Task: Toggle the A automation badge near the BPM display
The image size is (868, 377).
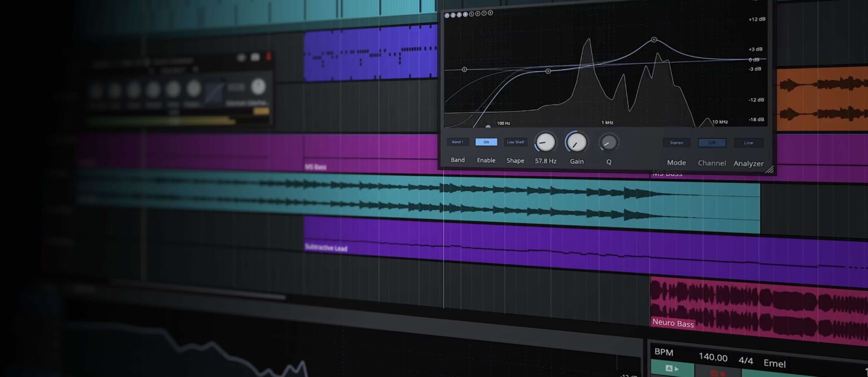Action: [669, 368]
